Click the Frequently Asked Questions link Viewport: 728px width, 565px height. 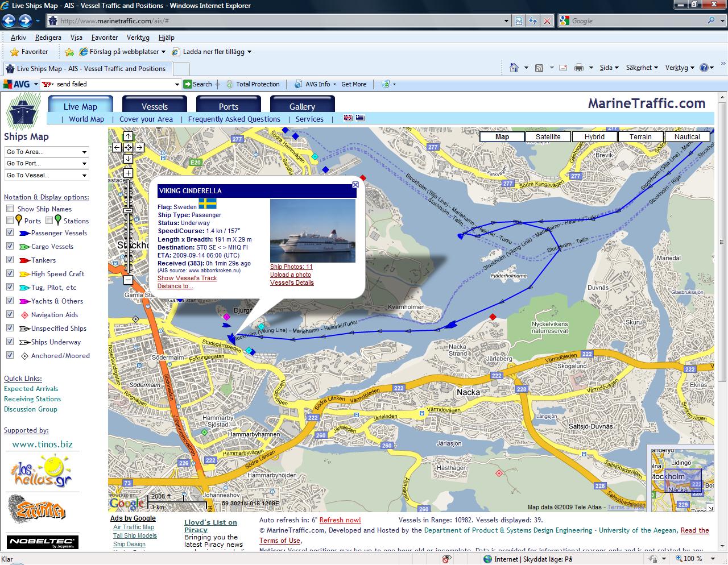tap(234, 119)
